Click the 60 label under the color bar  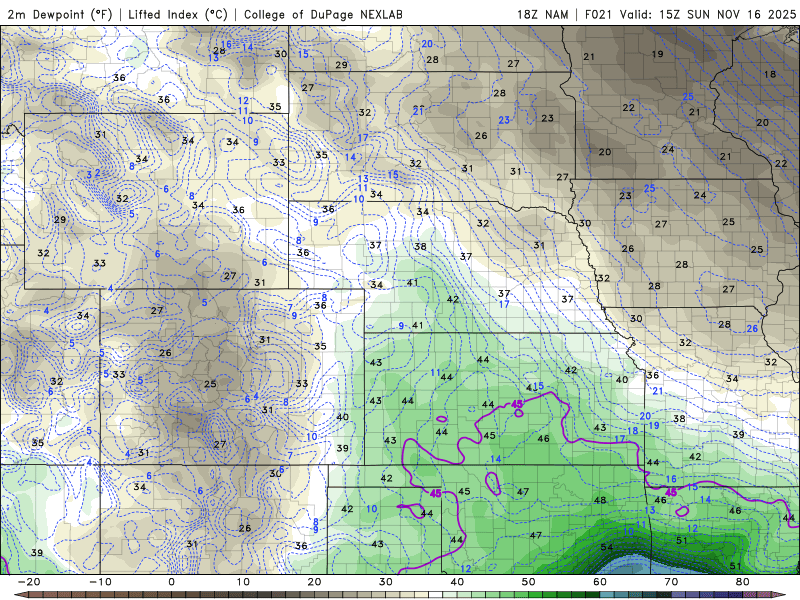tap(600, 582)
